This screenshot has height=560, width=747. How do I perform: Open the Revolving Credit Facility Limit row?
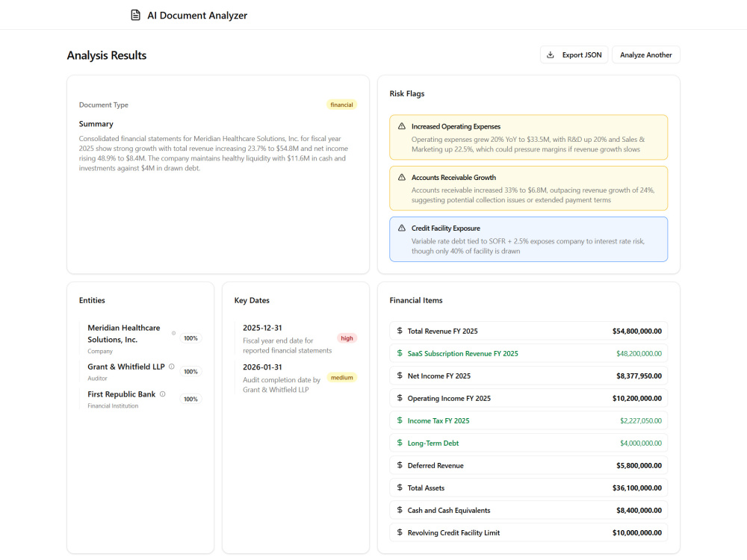click(x=528, y=532)
